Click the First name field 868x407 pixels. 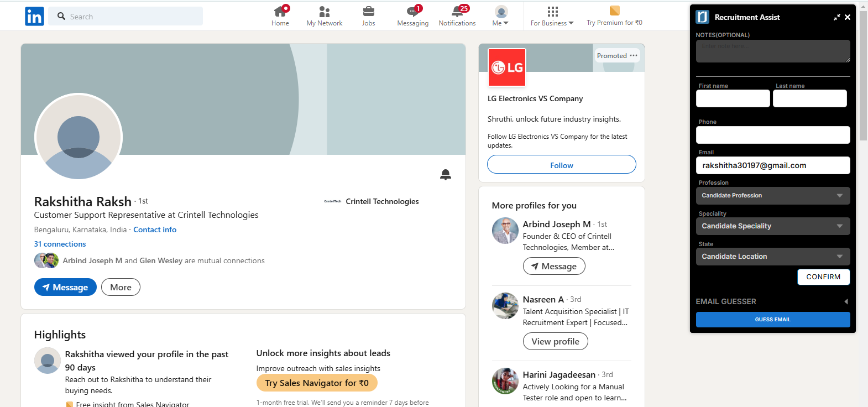[x=733, y=98]
